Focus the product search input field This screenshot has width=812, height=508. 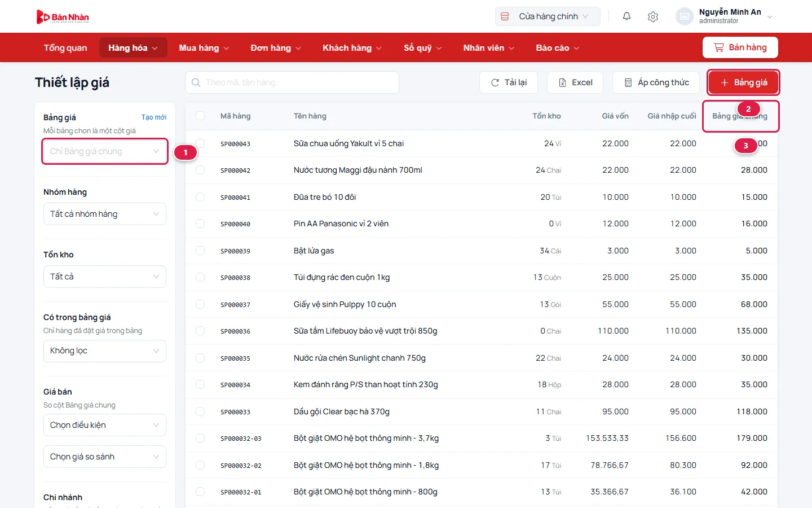pyautogui.click(x=292, y=82)
